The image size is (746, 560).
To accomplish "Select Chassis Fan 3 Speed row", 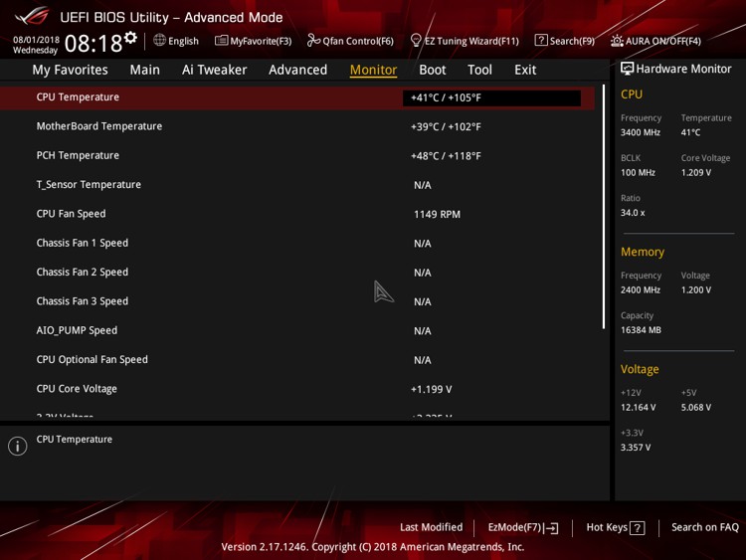I will pyautogui.click(x=297, y=301).
